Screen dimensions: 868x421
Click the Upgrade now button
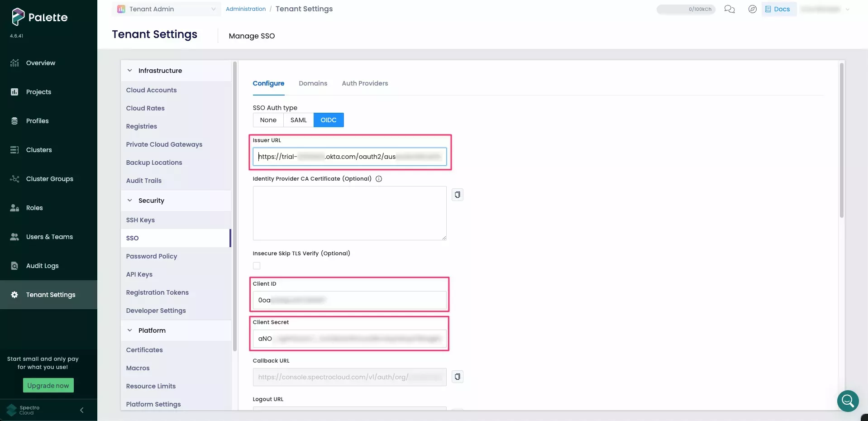point(48,386)
